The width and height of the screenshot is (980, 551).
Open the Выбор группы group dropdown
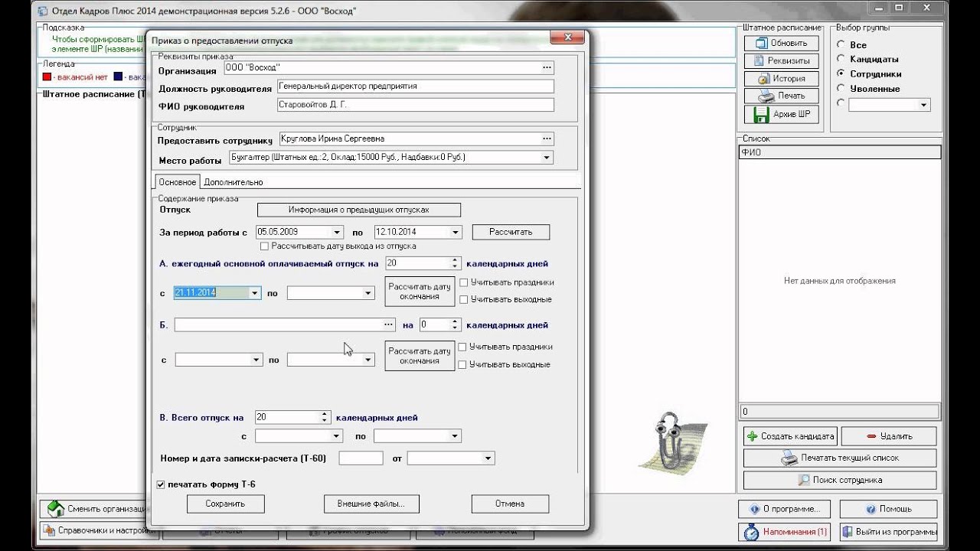924,104
